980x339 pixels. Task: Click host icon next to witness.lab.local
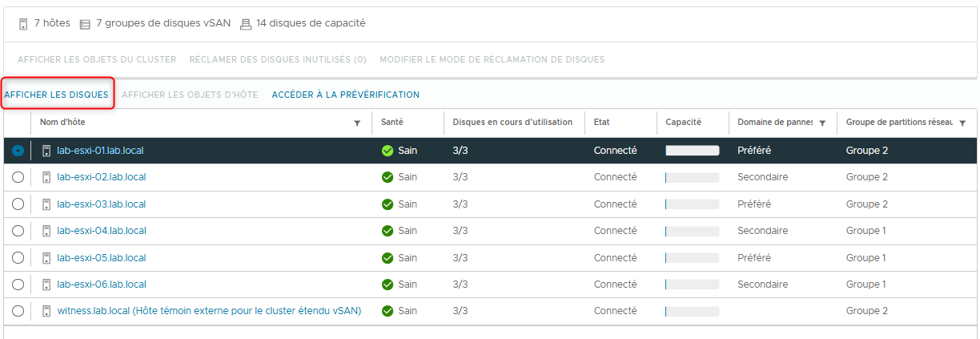pyautogui.click(x=46, y=311)
